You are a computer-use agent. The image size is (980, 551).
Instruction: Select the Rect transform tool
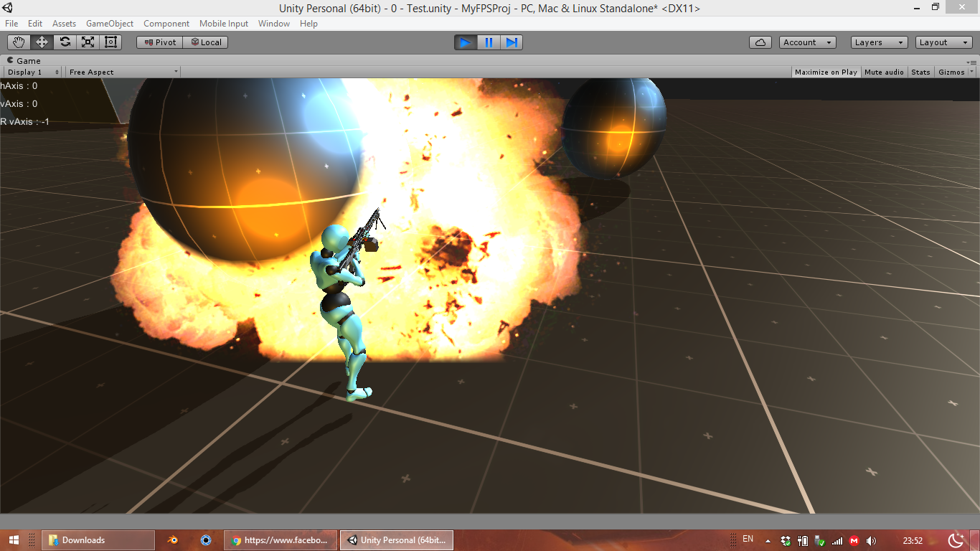pyautogui.click(x=110, y=42)
